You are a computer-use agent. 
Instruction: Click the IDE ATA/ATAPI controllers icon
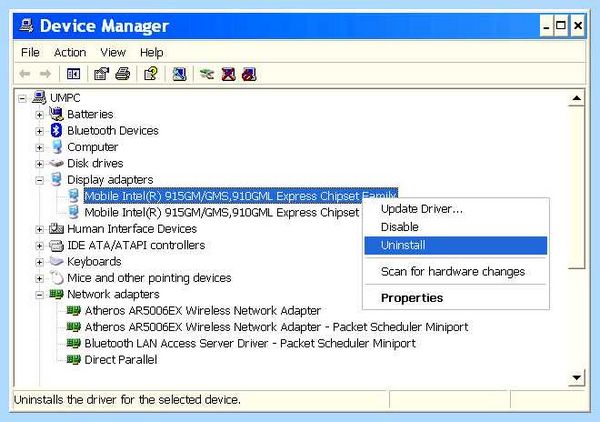pyautogui.click(x=56, y=245)
